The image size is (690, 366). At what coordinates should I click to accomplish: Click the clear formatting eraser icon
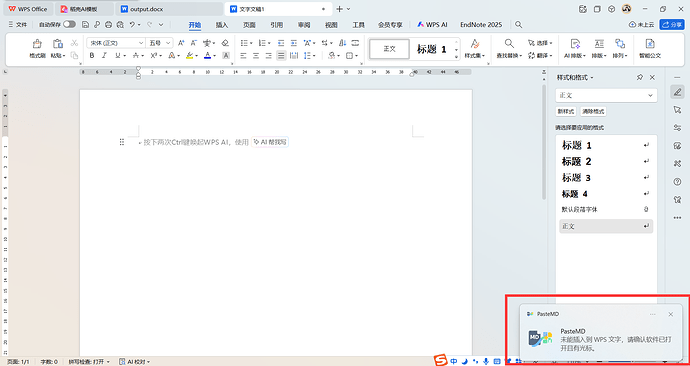pyautogui.click(x=225, y=43)
